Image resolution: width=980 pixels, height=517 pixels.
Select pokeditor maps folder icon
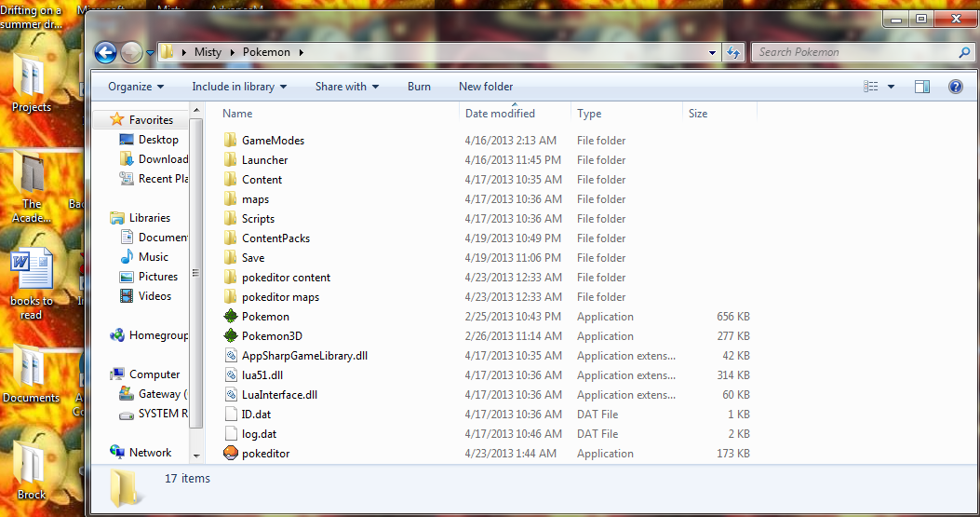[231, 296]
